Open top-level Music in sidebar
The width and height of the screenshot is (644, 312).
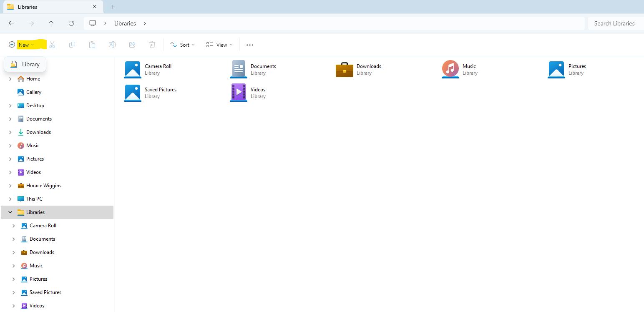pos(33,146)
